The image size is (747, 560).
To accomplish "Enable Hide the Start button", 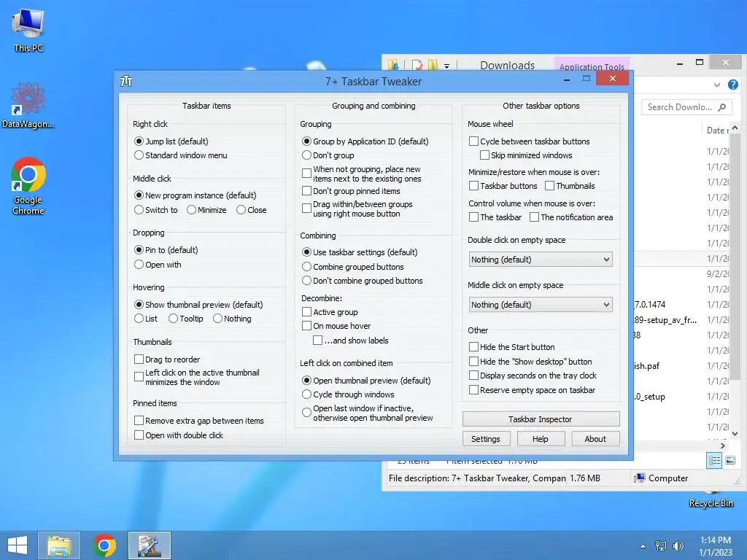I will click(512, 347).
